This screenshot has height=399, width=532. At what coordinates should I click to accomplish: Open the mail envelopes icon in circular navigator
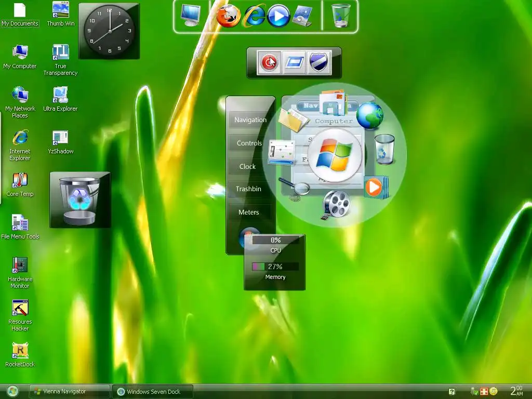[333, 102]
